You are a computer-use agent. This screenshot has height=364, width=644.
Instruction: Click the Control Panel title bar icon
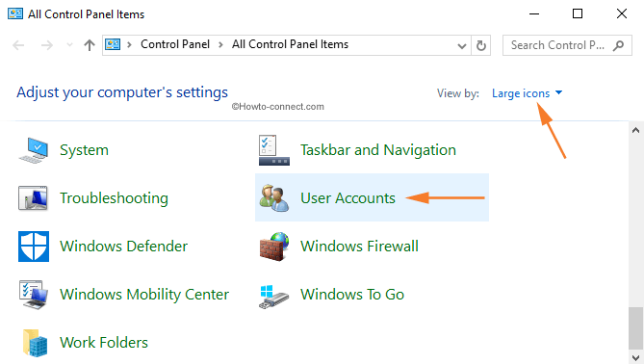click(15, 13)
